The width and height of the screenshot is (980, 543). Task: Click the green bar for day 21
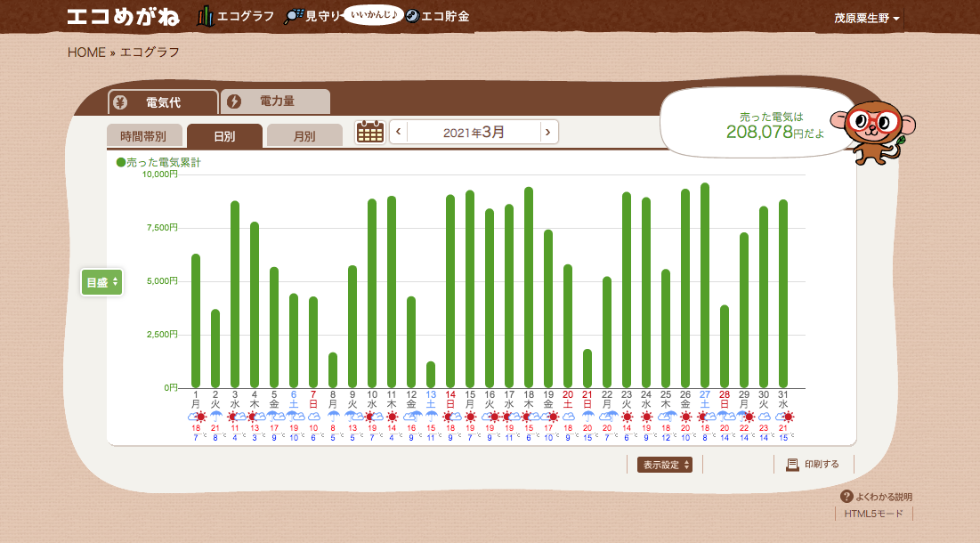pyautogui.click(x=587, y=369)
